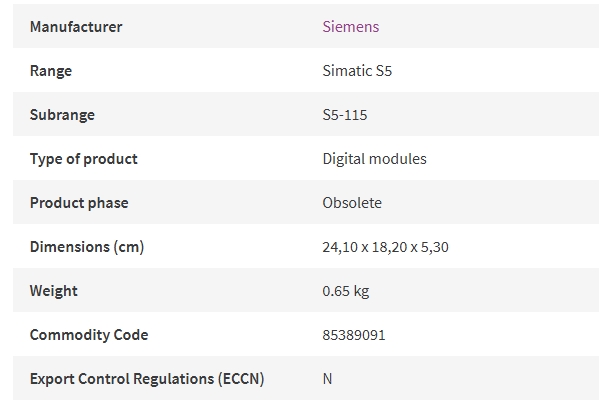Click the Product phase label
615x401 pixels.
point(79,203)
